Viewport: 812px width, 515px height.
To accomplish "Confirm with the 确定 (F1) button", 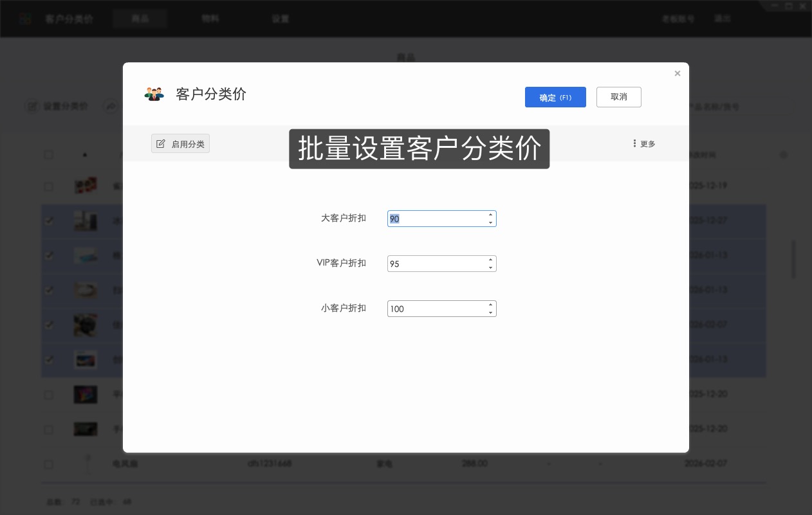I will 555,97.
